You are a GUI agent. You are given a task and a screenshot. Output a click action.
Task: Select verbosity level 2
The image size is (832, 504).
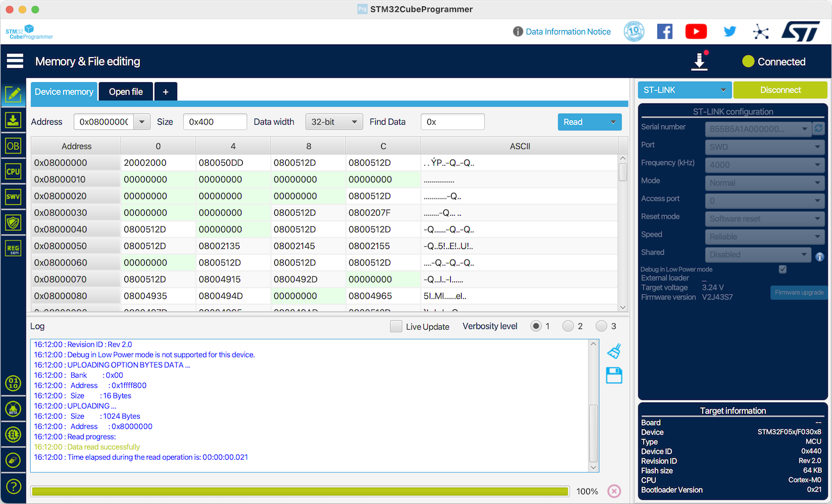pyautogui.click(x=568, y=326)
